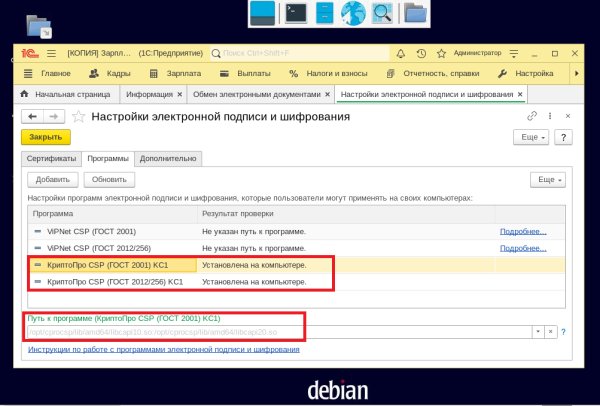Click the Администратор user name
Viewport: 600px width, 406px height.
(477, 53)
